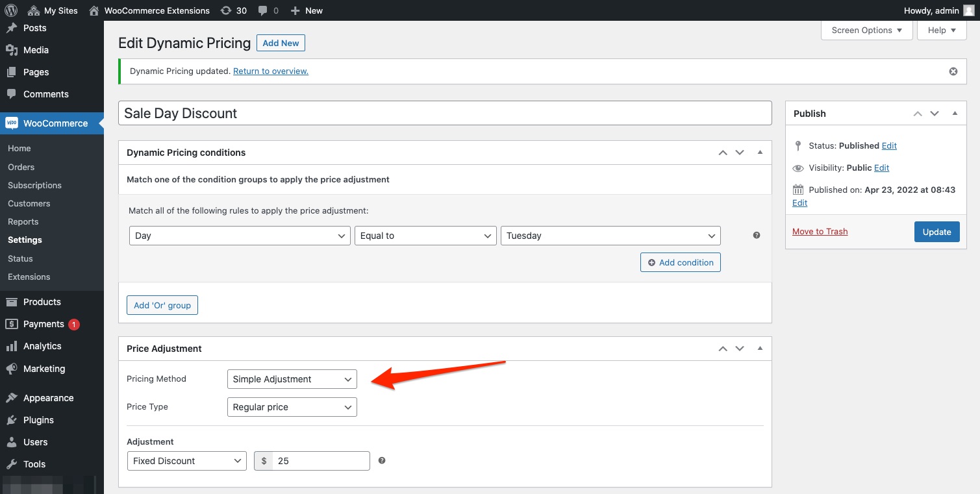Expand Screen Options panel

coord(867,30)
